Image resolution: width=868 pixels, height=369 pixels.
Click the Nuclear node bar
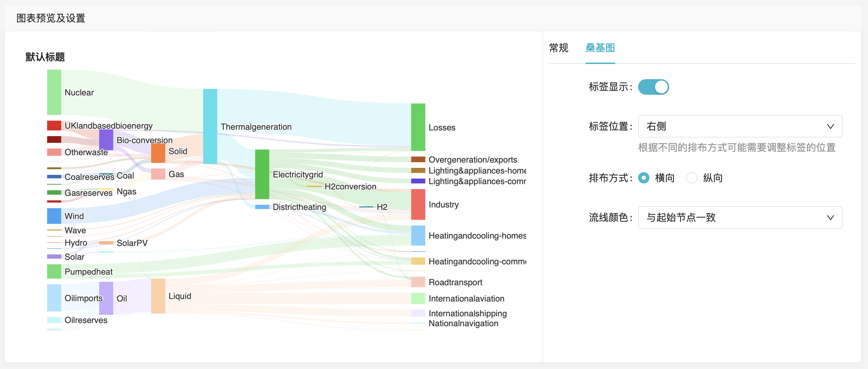[54, 92]
